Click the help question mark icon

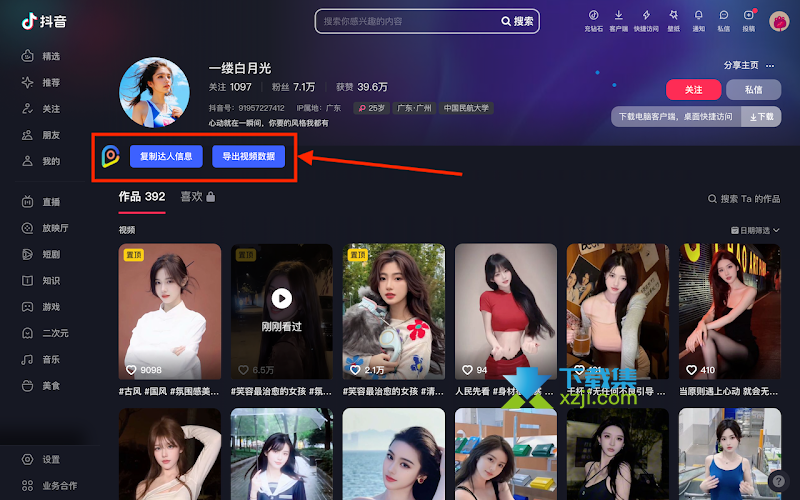pos(779,481)
